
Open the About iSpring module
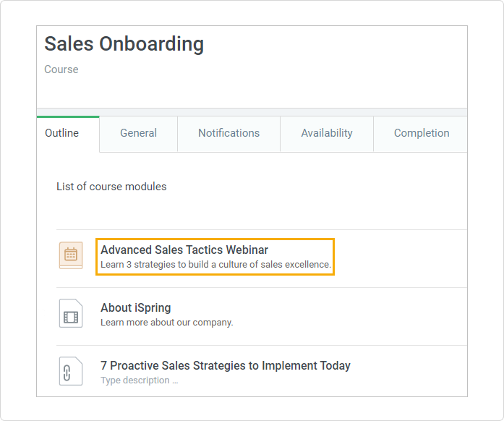tap(136, 308)
